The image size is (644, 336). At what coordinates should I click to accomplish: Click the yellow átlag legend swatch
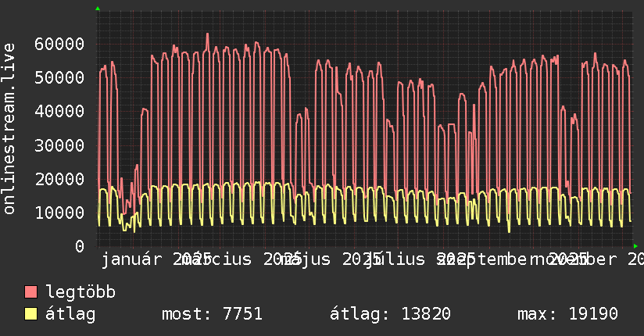[x=31, y=315]
